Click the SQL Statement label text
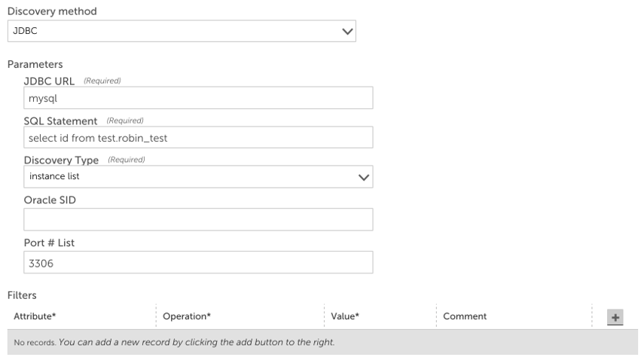The image size is (644, 360). (x=61, y=121)
